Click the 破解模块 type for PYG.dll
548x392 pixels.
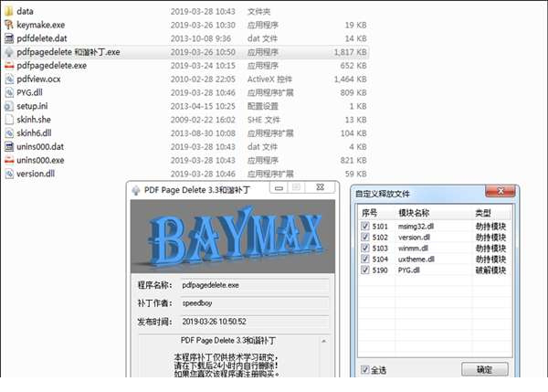coord(490,270)
